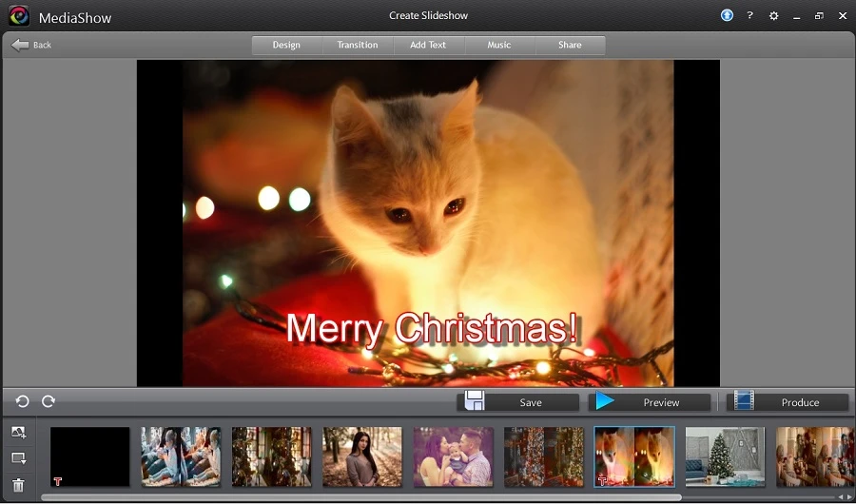Delete slide using trash can icon
Image resolution: width=856 pixels, height=504 pixels.
[x=18, y=485]
